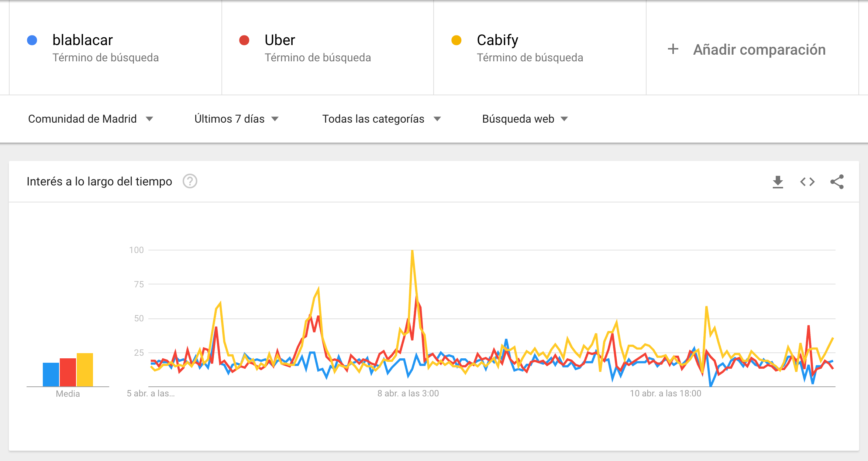This screenshot has height=461, width=868.
Task: Click the share chart icon
Action: (837, 182)
